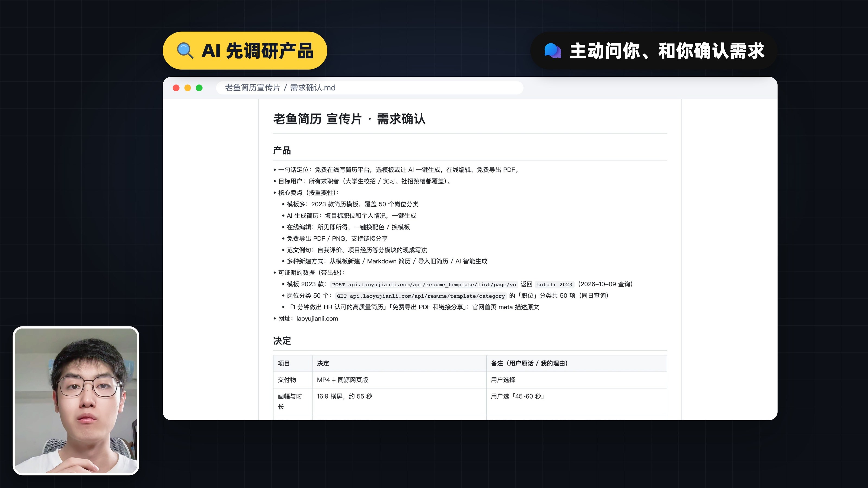
Task: Click the '(2026-10-09 查询)' date text
Action: 605,284
